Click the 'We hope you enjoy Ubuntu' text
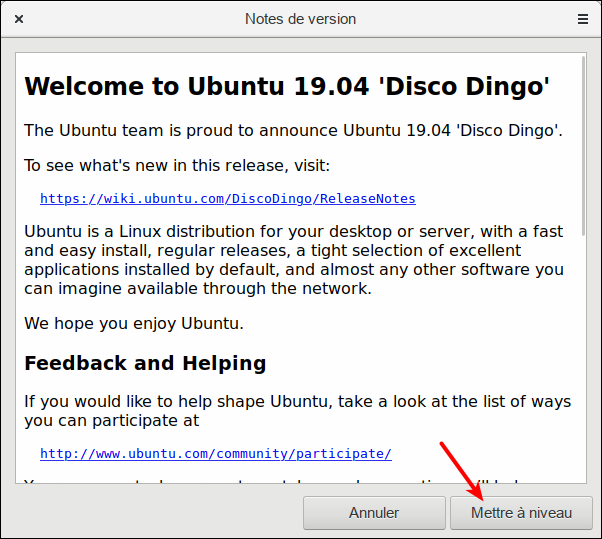This screenshot has width=602, height=539. [x=133, y=323]
